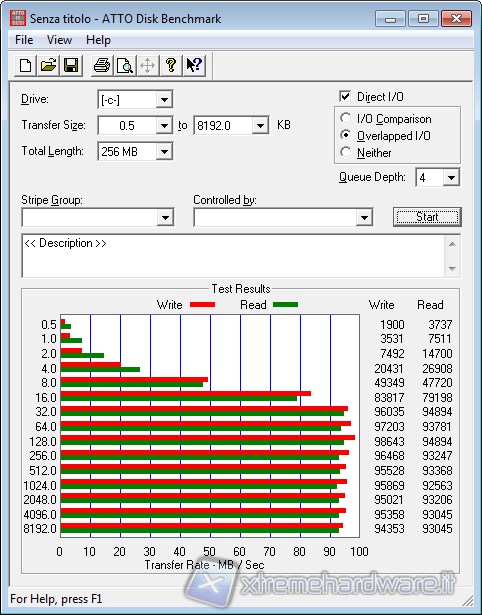Expand the Queue Depth dropdown
Viewport: 482px width, 615px height.
pyautogui.click(x=451, y=178)
